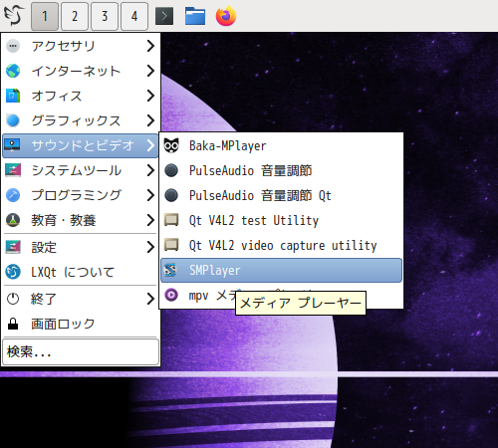Expand the アクセサリ submenu arrow
Image resolution: width=498 pixels, height=448 pixels.
point(150,46)
